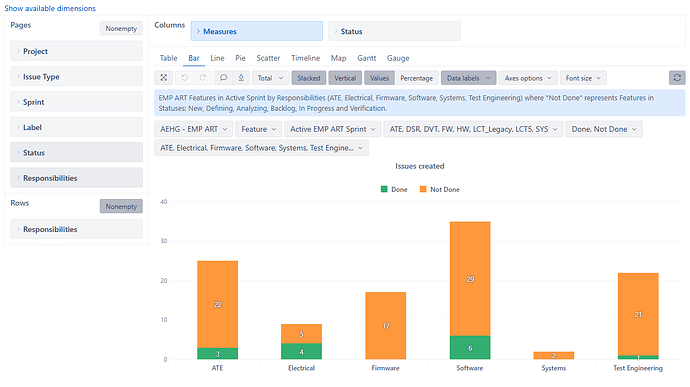Expand the Issue Type dimension in Pages
The width and height of the screenshot is (690, 387).
77,77
